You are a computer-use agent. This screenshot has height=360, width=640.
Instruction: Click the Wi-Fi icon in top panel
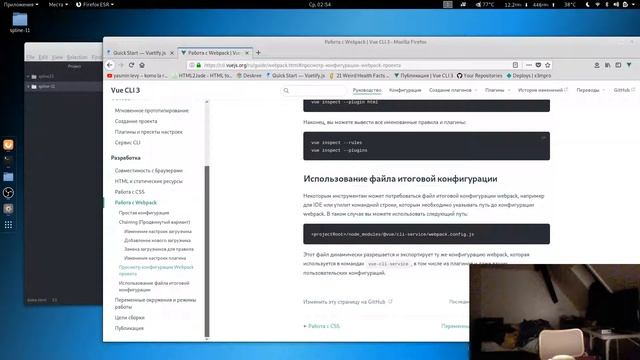pyautogui.click(x=598, y=4)
